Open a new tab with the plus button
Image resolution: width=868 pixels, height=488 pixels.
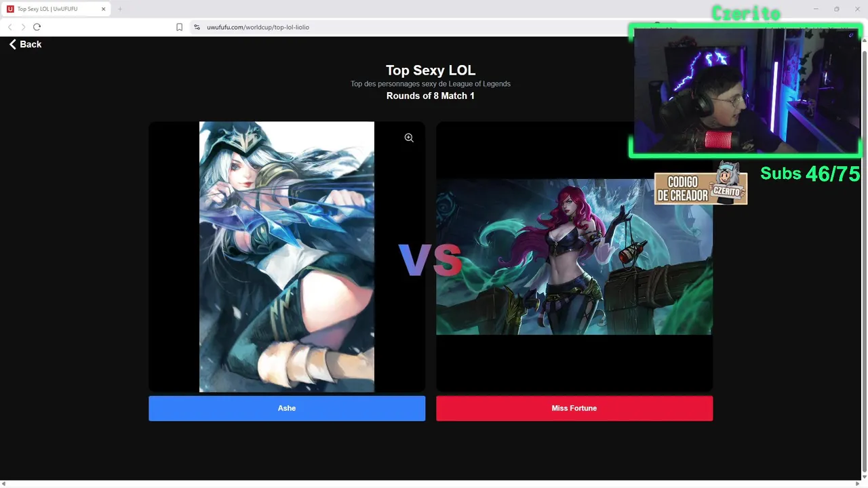pos(120,9)
